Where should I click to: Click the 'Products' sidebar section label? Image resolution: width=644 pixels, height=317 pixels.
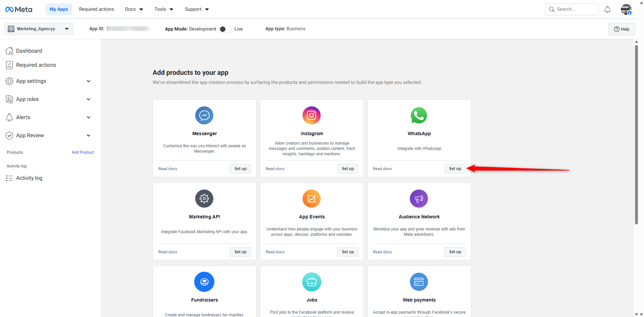(x=15, y=152)
